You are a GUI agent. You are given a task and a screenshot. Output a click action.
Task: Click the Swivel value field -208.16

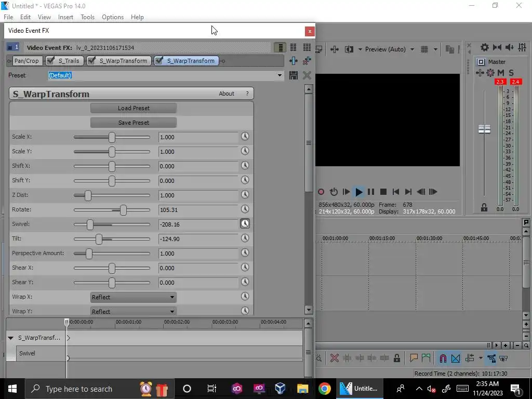click(198, 224)
